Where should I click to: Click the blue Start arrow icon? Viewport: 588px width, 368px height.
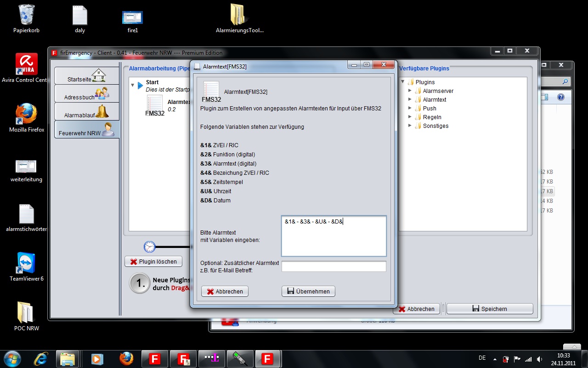(140, 86)
